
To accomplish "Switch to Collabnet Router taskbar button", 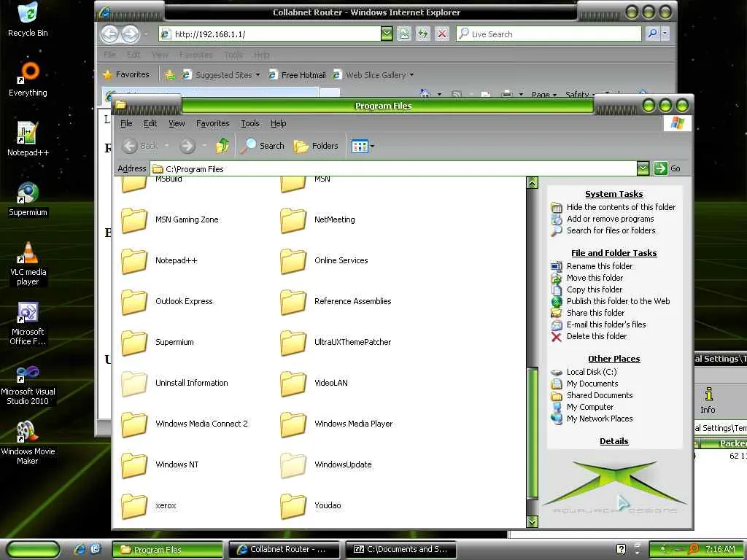I will click(x=284, y=549).
